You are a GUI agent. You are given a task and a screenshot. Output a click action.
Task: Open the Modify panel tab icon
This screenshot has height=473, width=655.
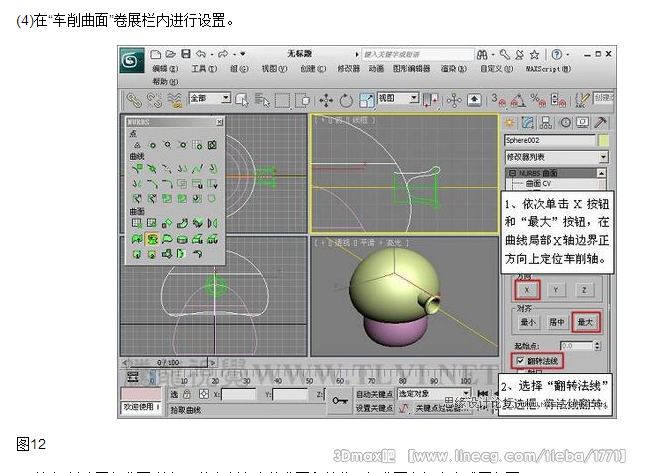click(528, 122)
